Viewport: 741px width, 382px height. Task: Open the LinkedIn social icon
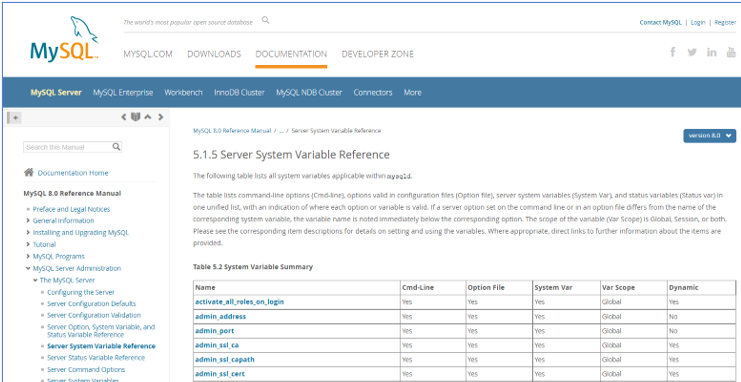pos(712,52)
